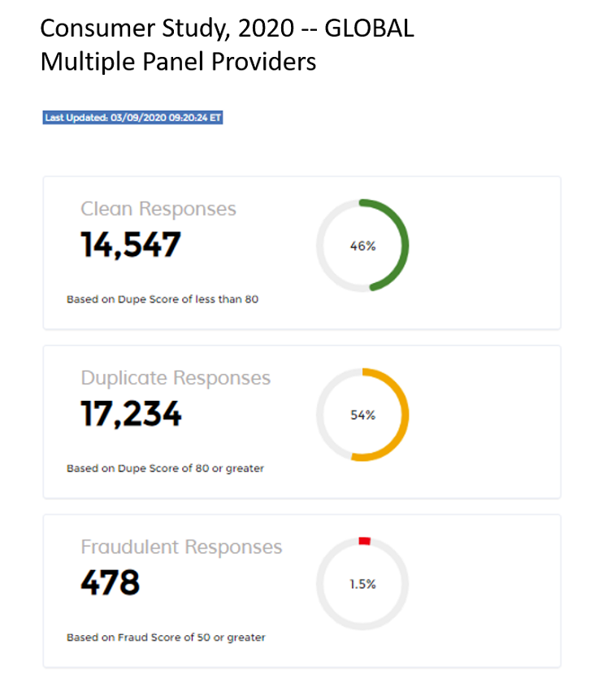Click the 14,547 clean responses count
Image resolution: width=616 pixels, height=679 pixels.
[131, 244]
